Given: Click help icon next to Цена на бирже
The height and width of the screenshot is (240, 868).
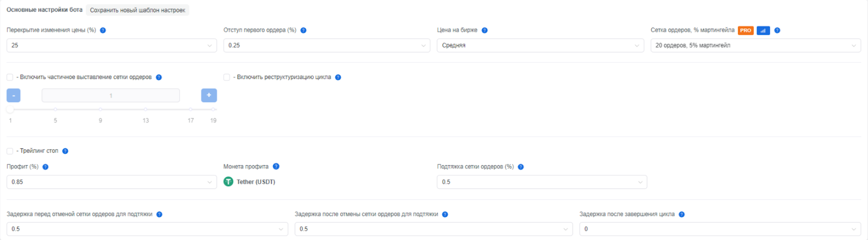Looking at the screenshot, I should (x=484, y=30).
